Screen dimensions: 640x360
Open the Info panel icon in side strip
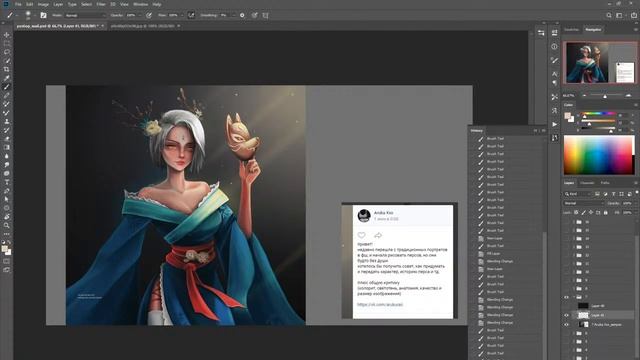554,47
